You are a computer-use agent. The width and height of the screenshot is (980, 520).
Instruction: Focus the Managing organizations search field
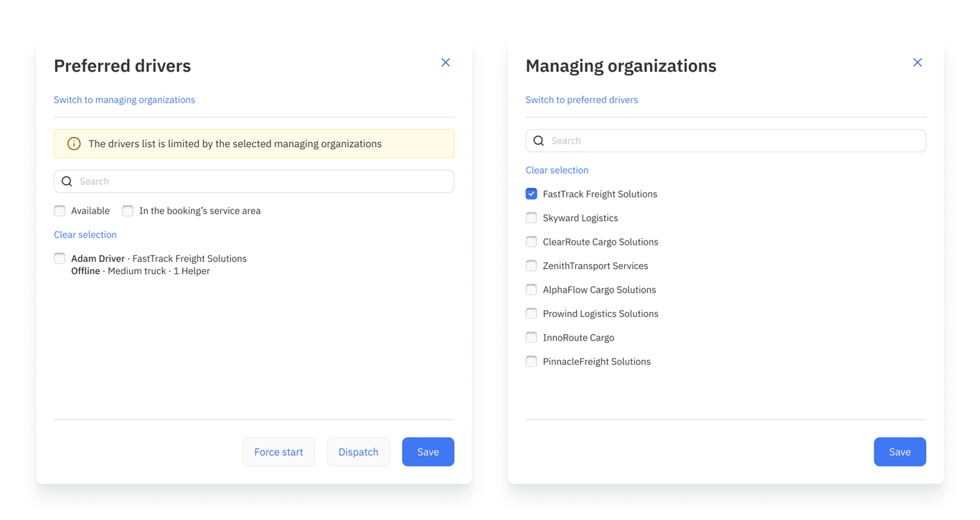point(726,141)
